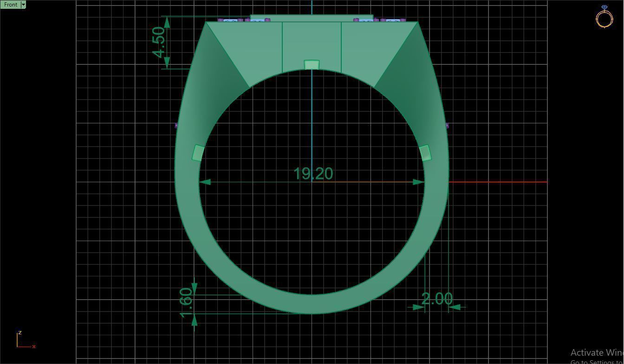Click the ring icon in top-right corner
The width and height of the screenshot is (624, 364).
click(x=604, y=17)
